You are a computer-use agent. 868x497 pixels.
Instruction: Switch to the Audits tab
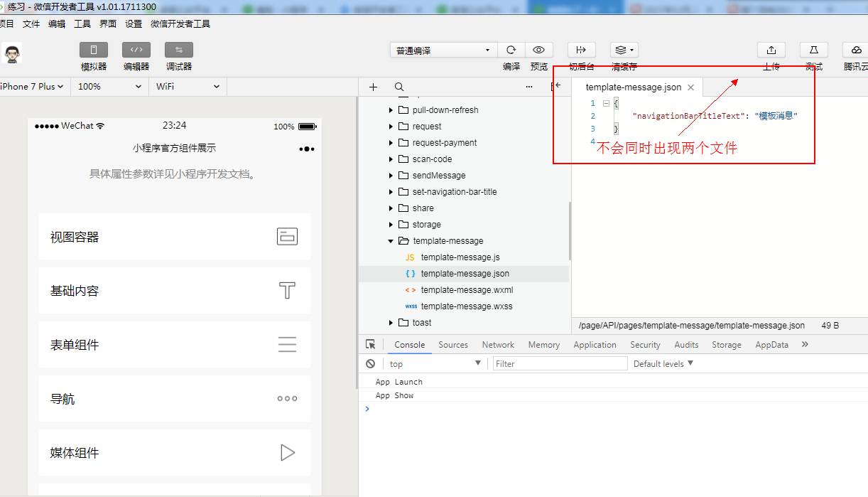[686, 345]
